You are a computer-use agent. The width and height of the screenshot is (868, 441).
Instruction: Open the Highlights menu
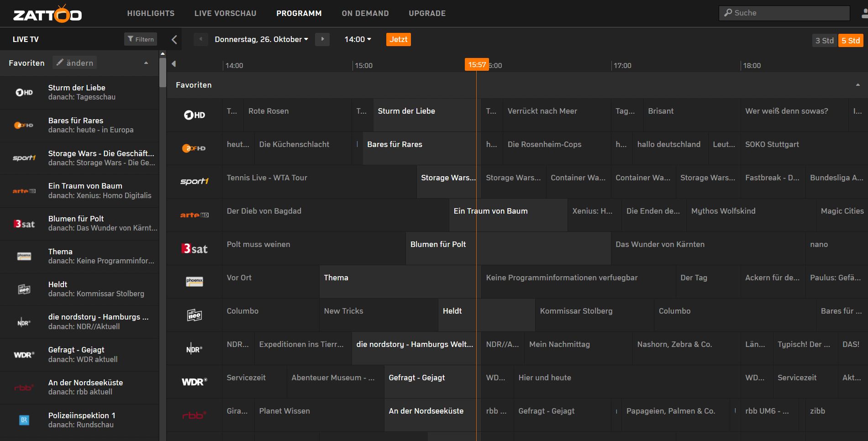(151, 13)
